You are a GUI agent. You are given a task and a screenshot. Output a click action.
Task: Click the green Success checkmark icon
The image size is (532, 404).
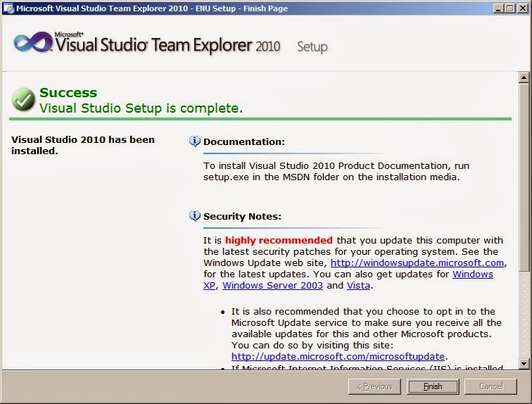(23, 99)
